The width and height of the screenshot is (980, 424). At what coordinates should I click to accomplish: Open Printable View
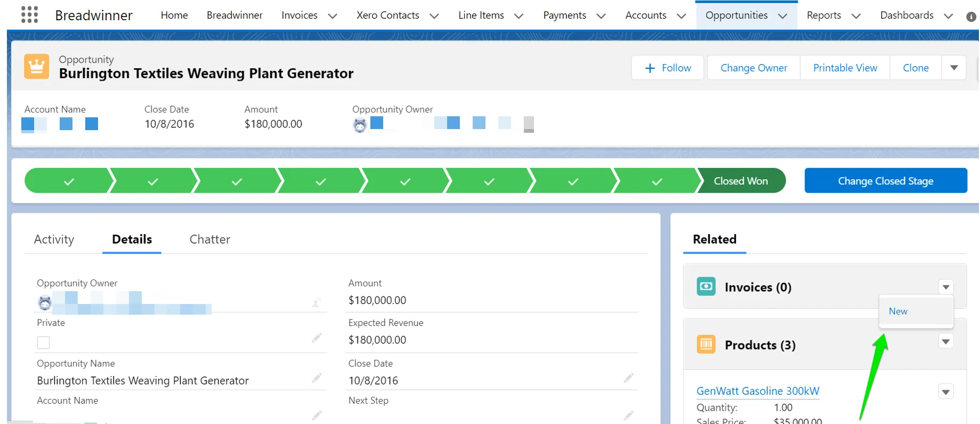click(845, 68)
